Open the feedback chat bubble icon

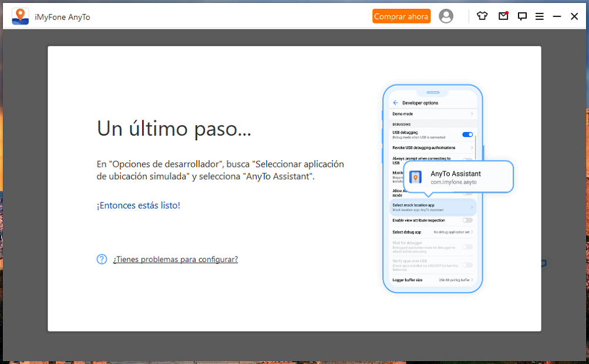pyautogui.click(x=521, y=16)
